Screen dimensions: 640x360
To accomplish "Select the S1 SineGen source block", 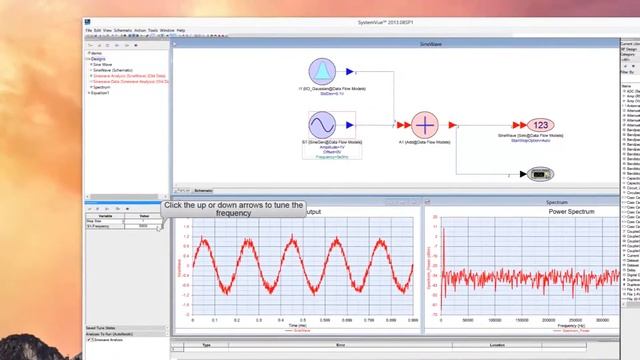I will (322, 125).
